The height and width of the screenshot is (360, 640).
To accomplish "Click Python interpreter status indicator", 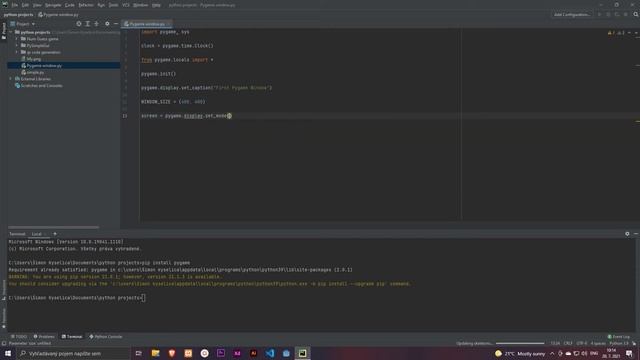I will [x=619, y=343].
